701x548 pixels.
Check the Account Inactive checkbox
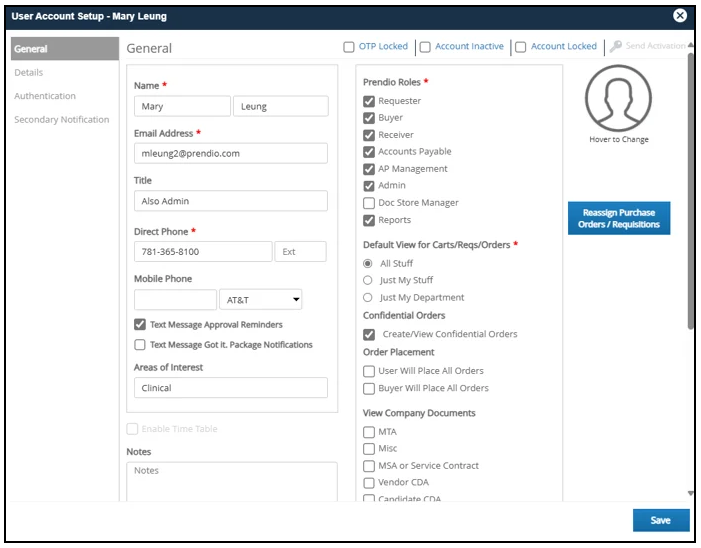[425, 47]
